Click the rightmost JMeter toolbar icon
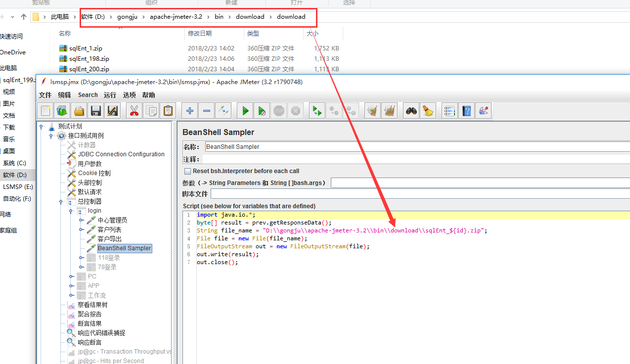This screenshot has height=364, width=630. click(x=483, y=111)
